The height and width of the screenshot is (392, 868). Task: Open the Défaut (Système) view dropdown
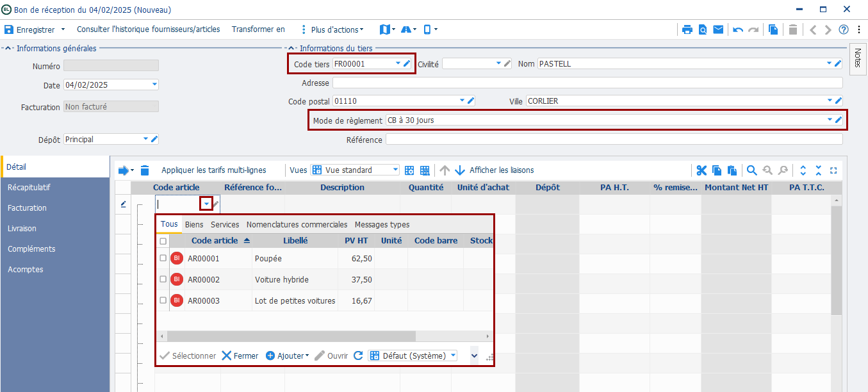coord(453,355)
